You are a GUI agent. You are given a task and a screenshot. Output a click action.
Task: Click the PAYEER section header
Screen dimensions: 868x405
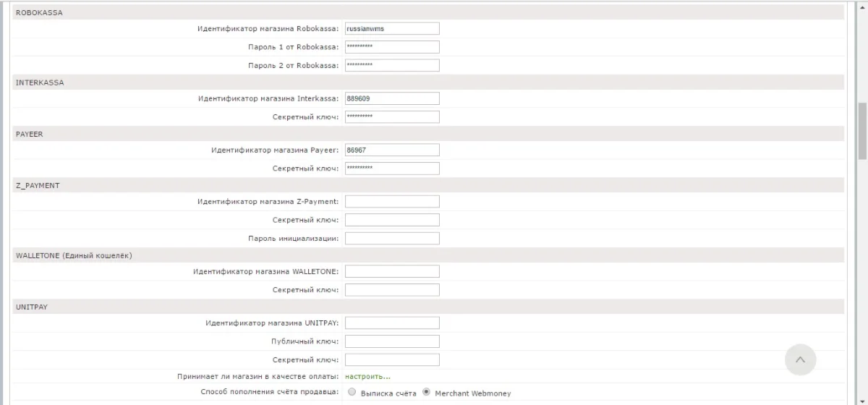click(428, 134)
